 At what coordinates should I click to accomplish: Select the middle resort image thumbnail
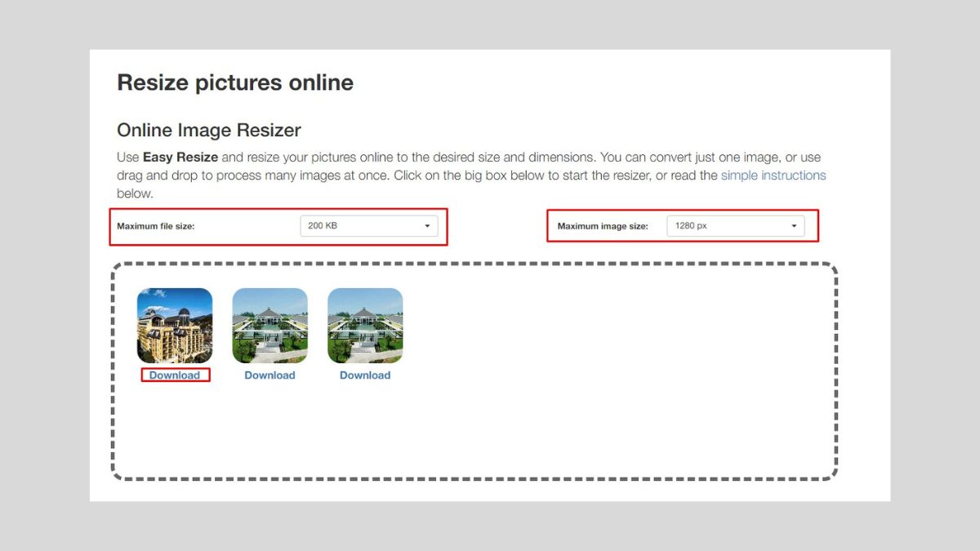(x=269, y=326)
